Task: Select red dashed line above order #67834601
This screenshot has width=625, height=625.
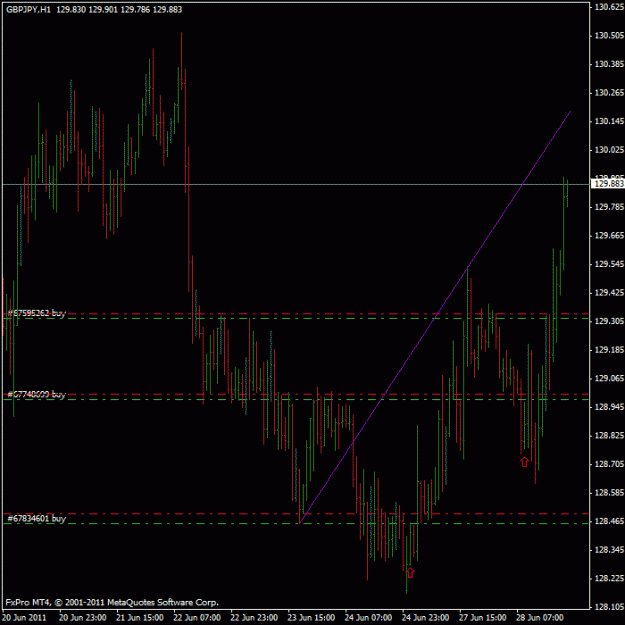Action: pos(295,514)
